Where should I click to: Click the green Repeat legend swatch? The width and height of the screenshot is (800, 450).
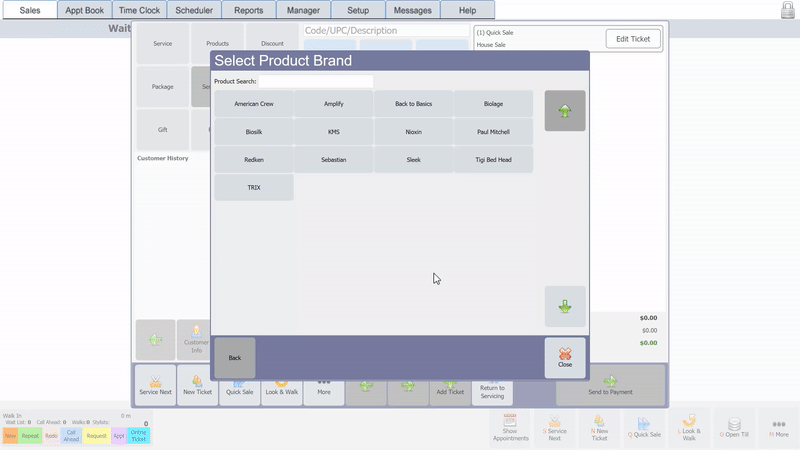[30, 436]
